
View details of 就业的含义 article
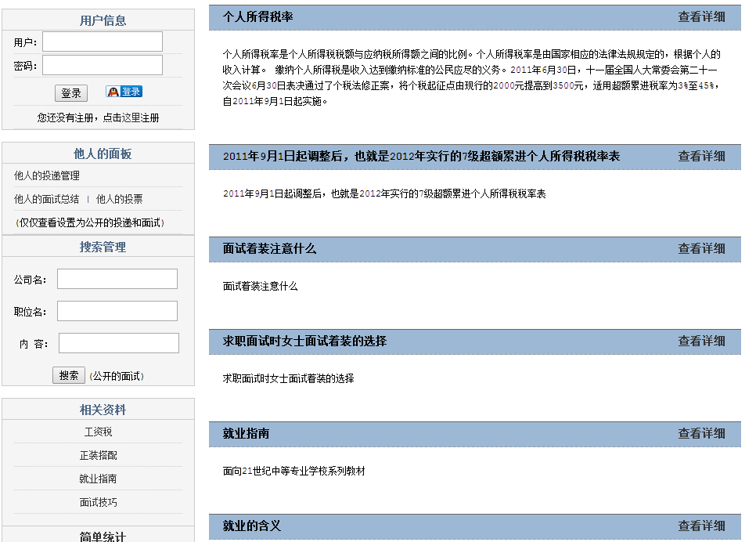(x=701, y=526)
